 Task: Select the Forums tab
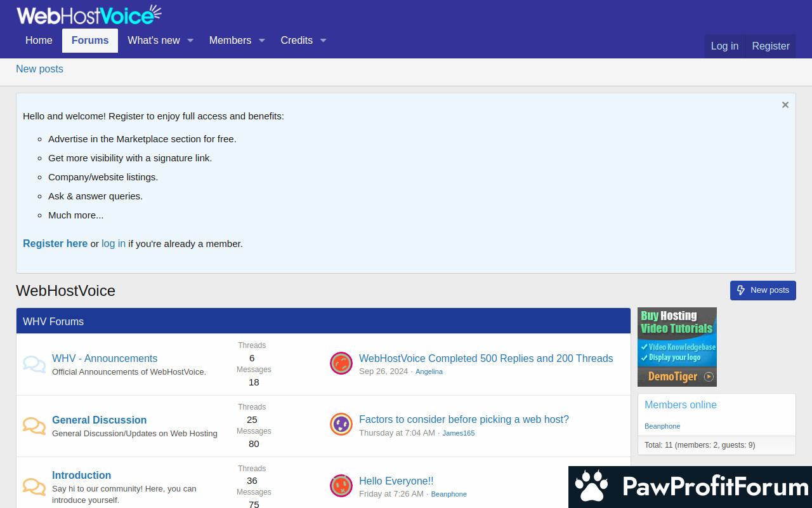click(x=90, y=40)
